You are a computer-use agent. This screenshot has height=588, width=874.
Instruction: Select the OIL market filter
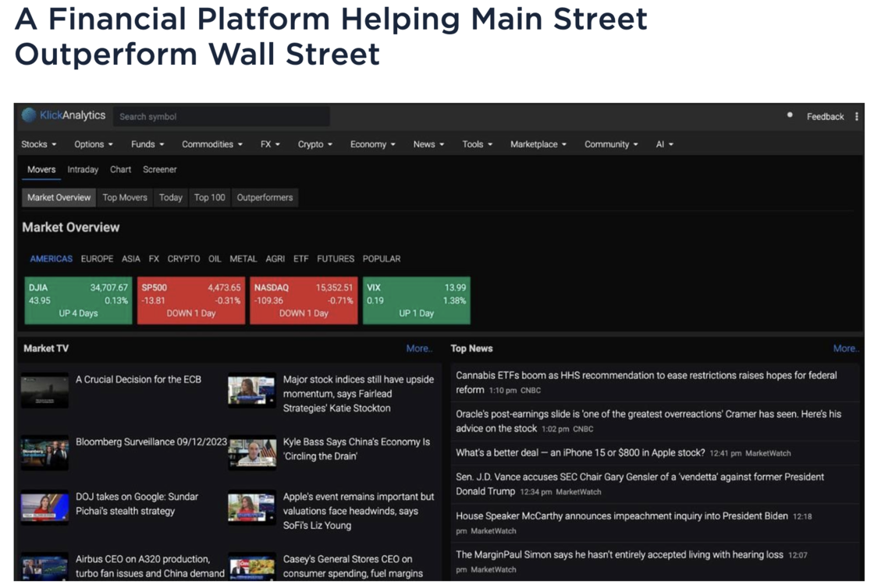(215, 259)
